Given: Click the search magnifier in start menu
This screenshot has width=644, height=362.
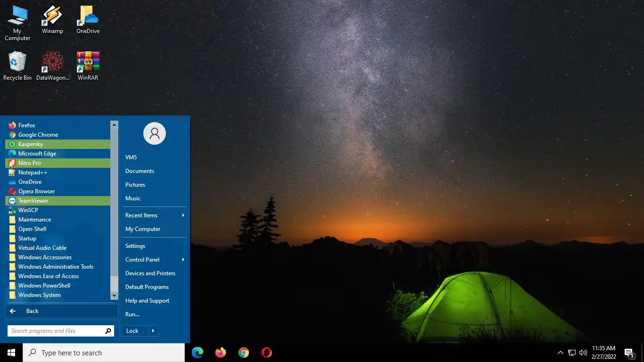Looking at the screenshot, I should click(108, 331).
